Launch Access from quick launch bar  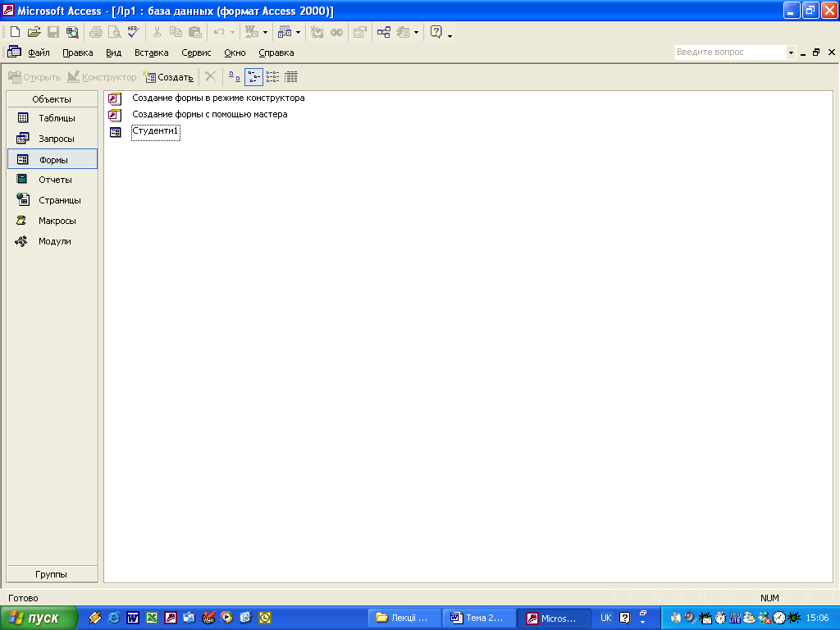point(171,618)
